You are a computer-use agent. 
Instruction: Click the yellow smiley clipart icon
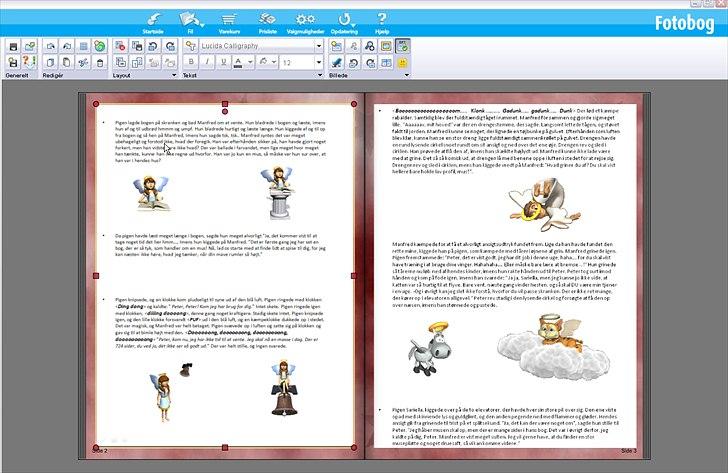(403, 62)
